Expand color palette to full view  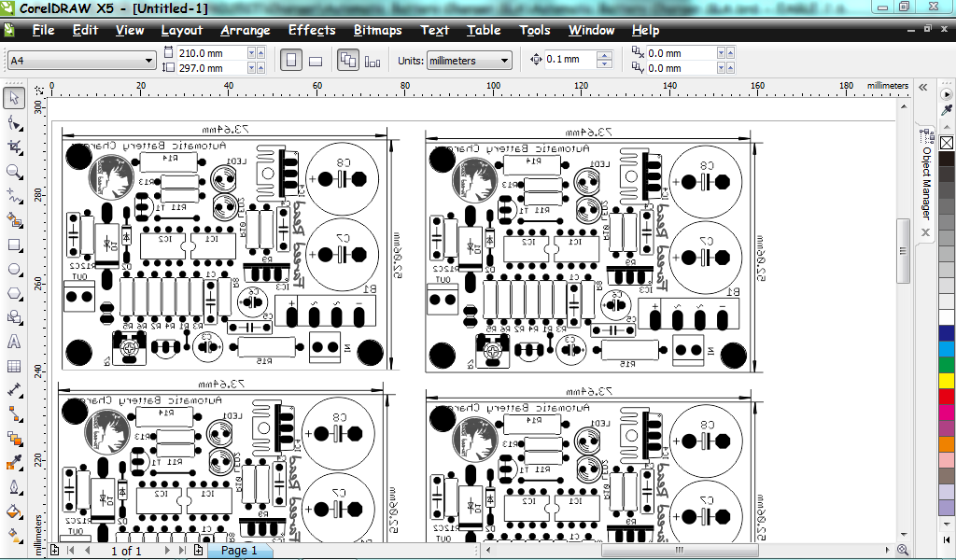coord(947,539)
